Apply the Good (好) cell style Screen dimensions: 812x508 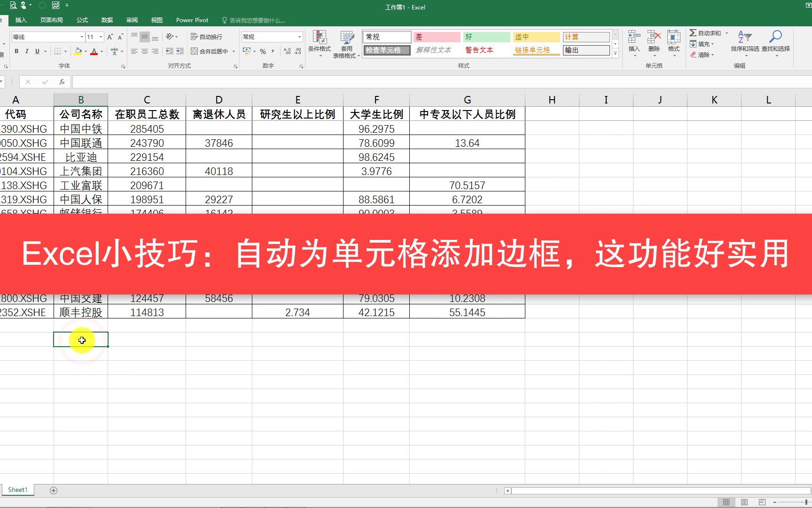tap(486, 37)
